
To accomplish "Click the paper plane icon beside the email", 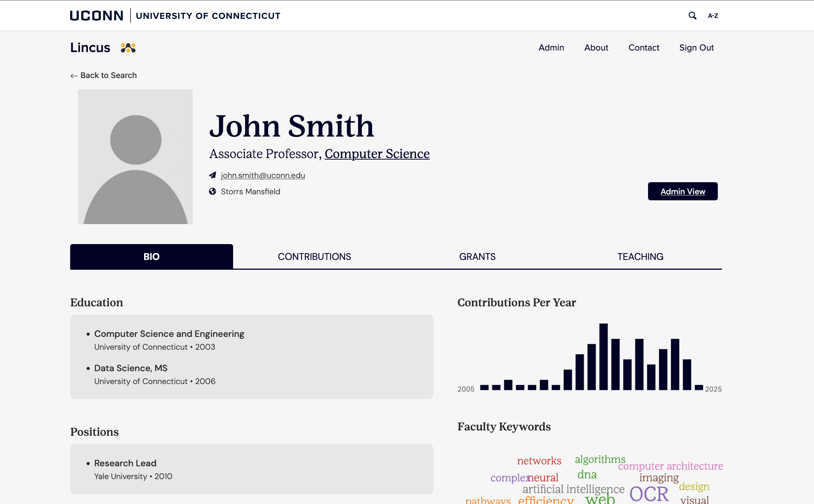I will pos(213,175).
